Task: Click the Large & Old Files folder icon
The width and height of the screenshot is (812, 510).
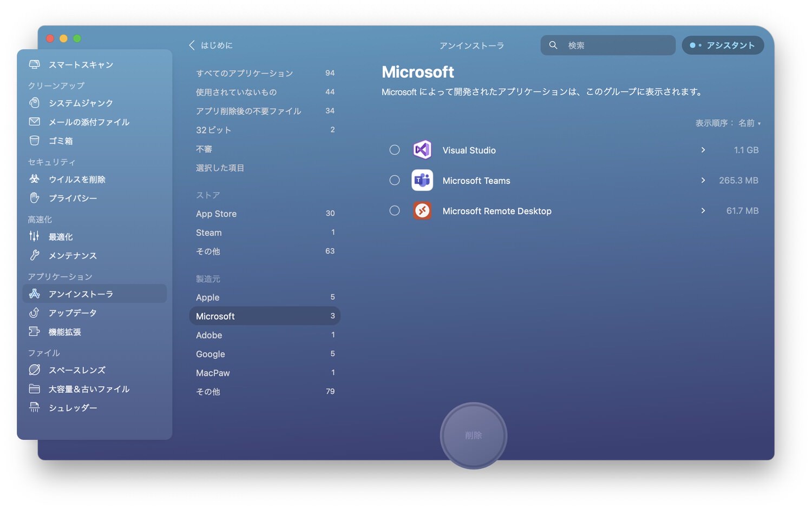Action: [x=34, y=389]
